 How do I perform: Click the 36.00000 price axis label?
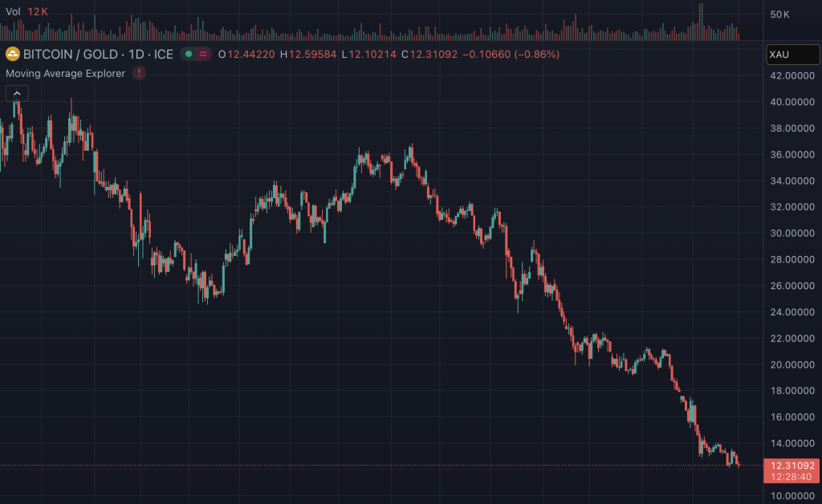click(x=792, y=155)
